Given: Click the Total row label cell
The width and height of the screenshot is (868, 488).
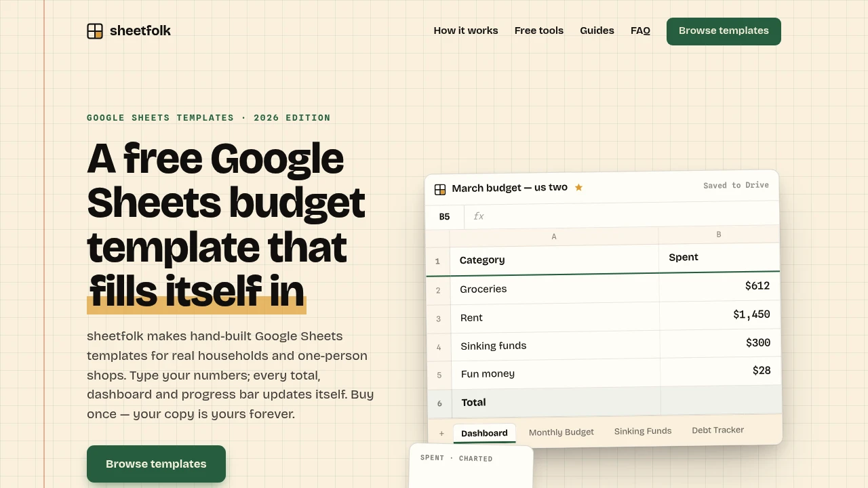Looking at the screenshot, I should [x=556, y=402].
